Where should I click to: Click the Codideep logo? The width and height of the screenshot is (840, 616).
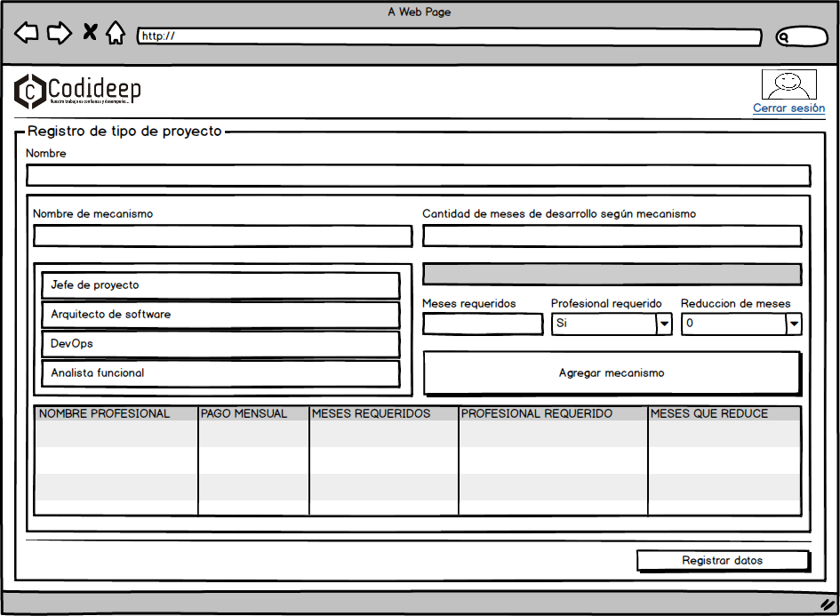click(x=77, y=91)
